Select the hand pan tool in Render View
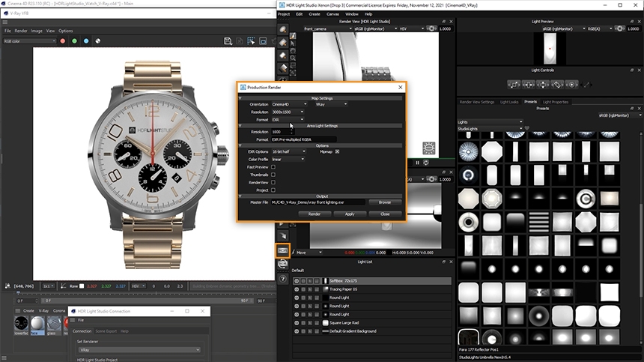This screenshot has width=644, height=362. pos(293,51)
